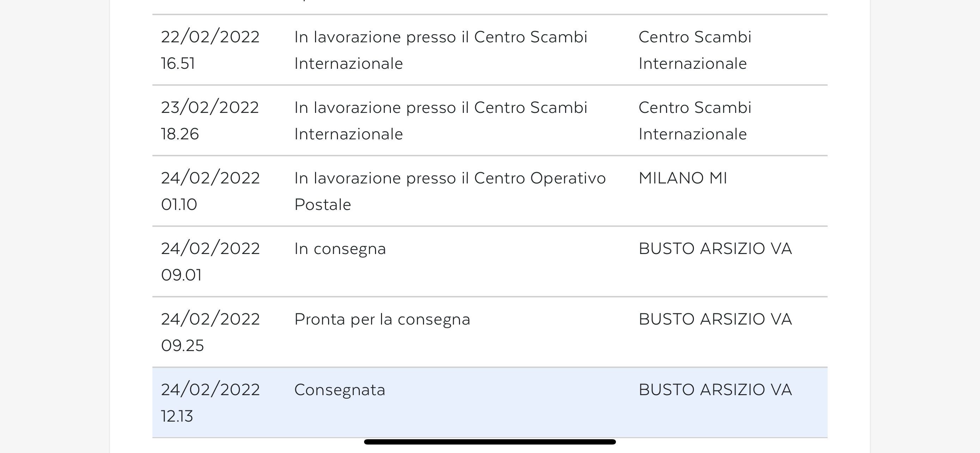This screenshot has height=453, width=980.
Task: Tap the status text beside 23/02/2022
Action: 441,121
